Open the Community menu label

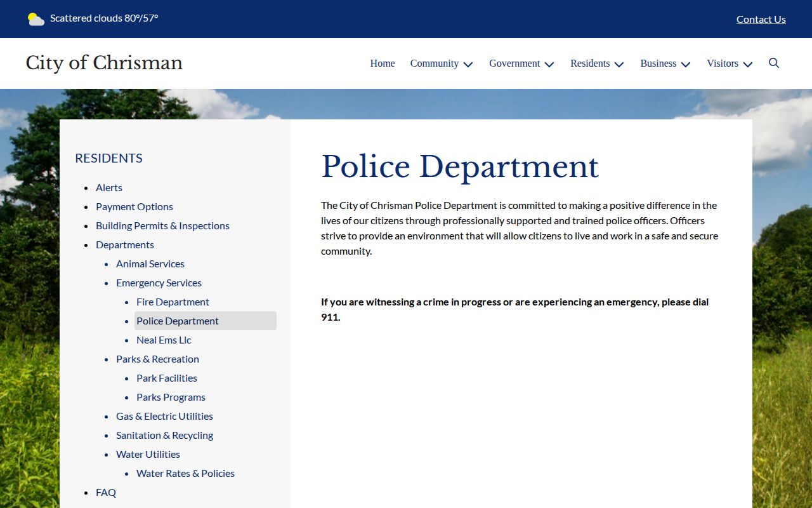[x=435, y=63]
